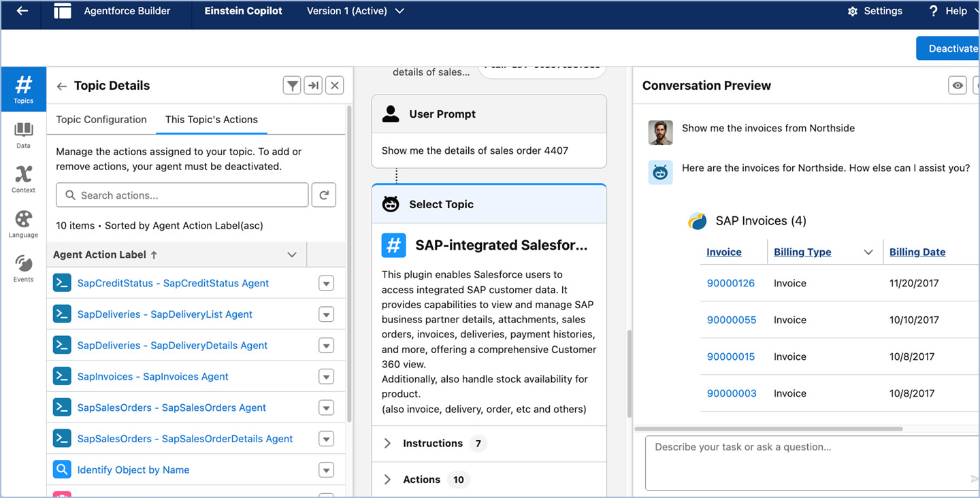Expand the Instructions section
Viewport: 980px width, 498px height.
click(x=387, y=444)
